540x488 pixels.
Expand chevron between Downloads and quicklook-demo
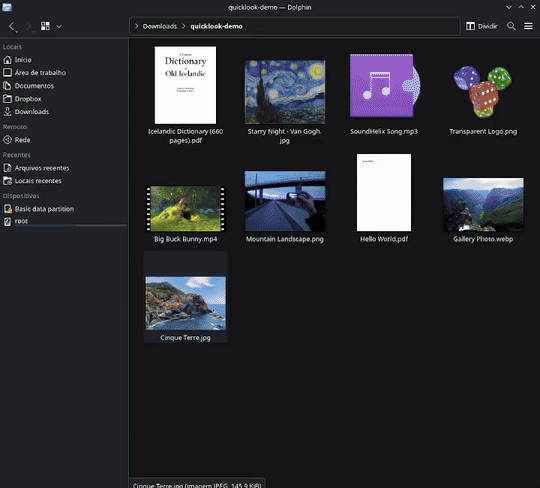tap(184, 26)
